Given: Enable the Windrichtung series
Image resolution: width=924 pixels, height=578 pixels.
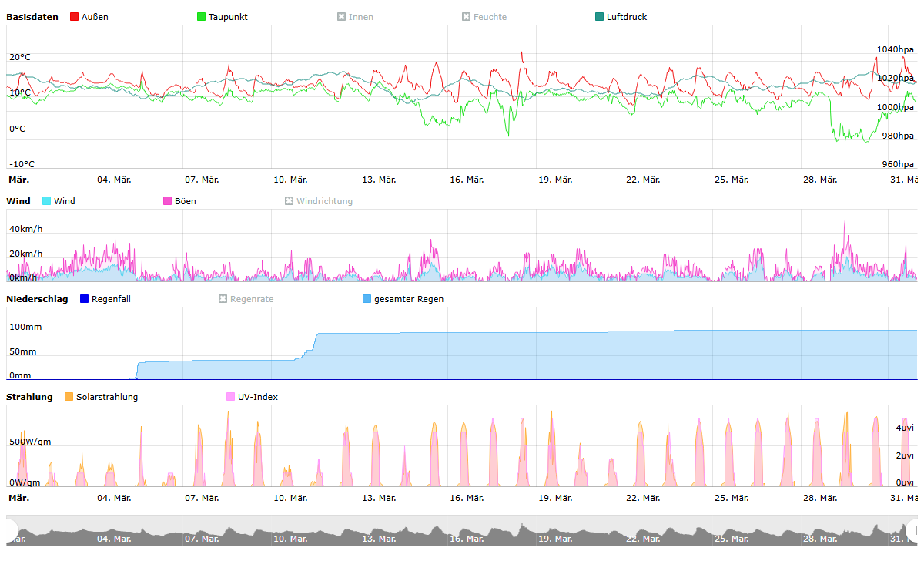Looking at the screenshot, I should 290,201.
